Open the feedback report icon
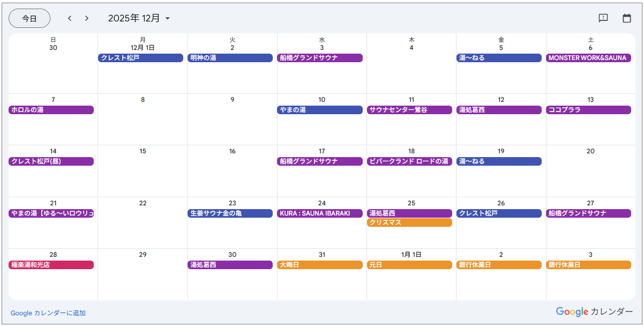The width and height of the screenshot is (644, 326). (603, 18)
